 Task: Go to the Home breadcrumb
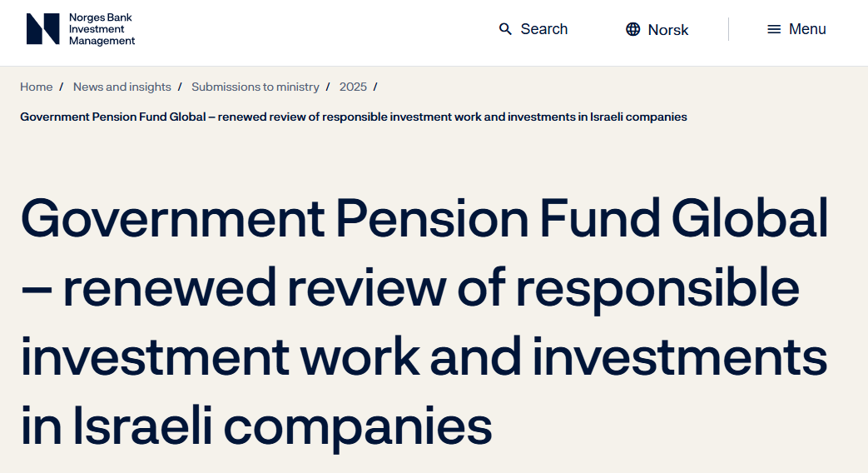point(37,87)
